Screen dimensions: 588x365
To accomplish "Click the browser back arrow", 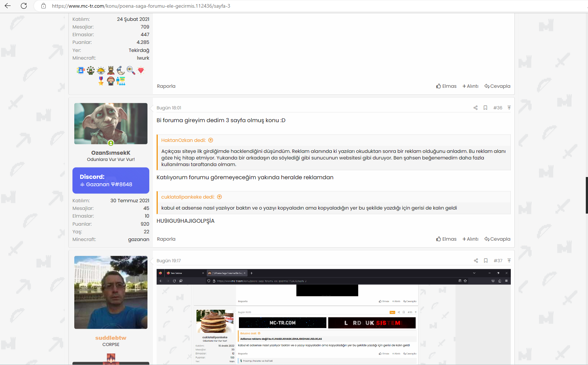I will tap(8, 6).
